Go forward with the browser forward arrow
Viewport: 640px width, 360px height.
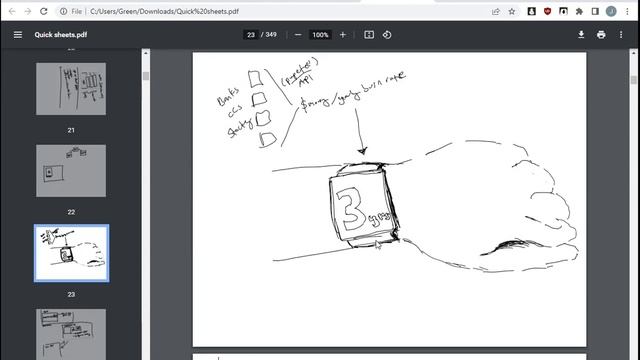(27, 11)
